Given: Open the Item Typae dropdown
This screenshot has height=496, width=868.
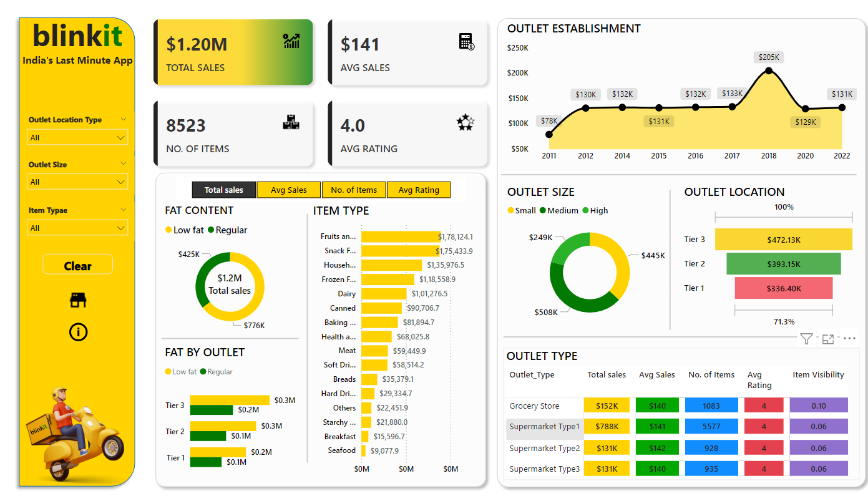Looking at the screenshot, I should tap(77, 228).
